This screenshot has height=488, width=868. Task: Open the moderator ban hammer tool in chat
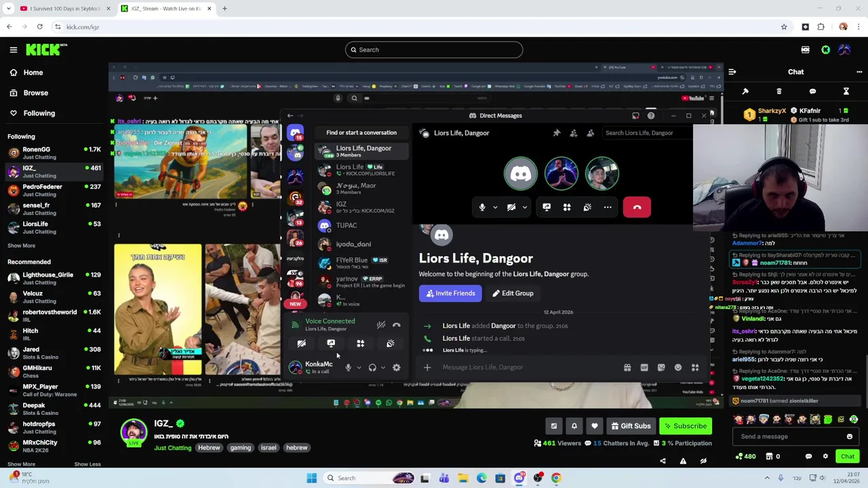[745, 91]
